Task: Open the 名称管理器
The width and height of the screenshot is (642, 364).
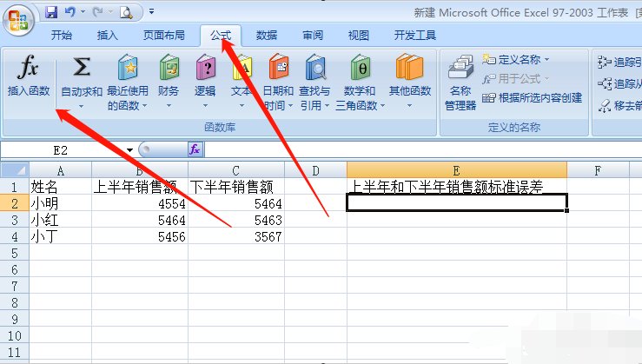Action: pyautogui.click(x=460, y=83)
